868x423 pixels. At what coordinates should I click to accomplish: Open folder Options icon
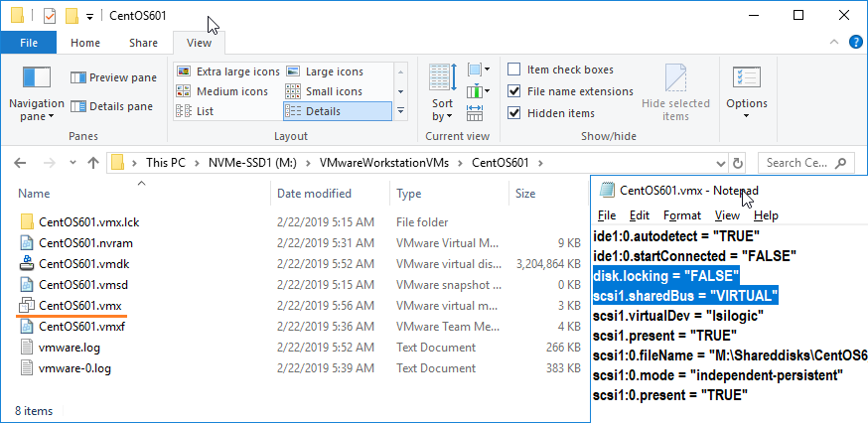[747, 77]
